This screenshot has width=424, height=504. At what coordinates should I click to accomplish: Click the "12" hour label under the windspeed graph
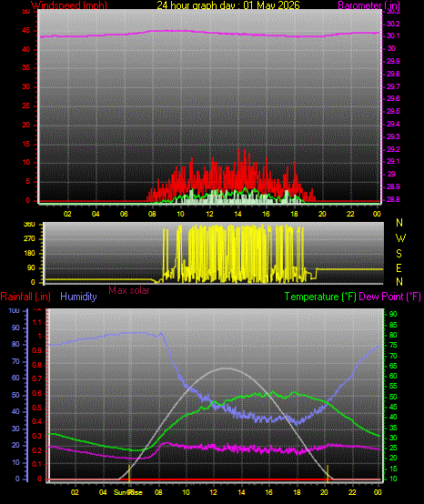coord(209,214)
